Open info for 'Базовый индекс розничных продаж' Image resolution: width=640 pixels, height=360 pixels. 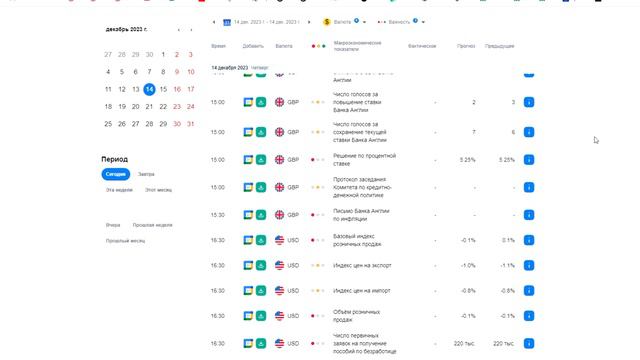point(529,240)
